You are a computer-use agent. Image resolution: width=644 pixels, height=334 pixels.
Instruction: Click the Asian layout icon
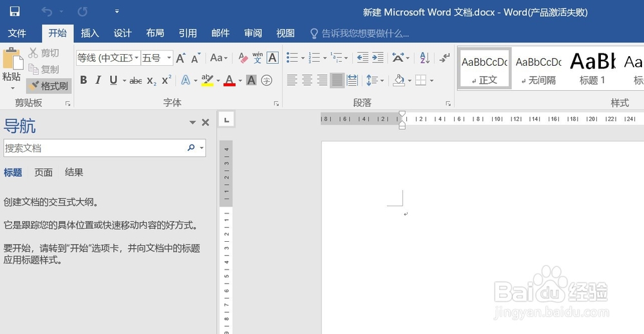[x=398, y=57]
